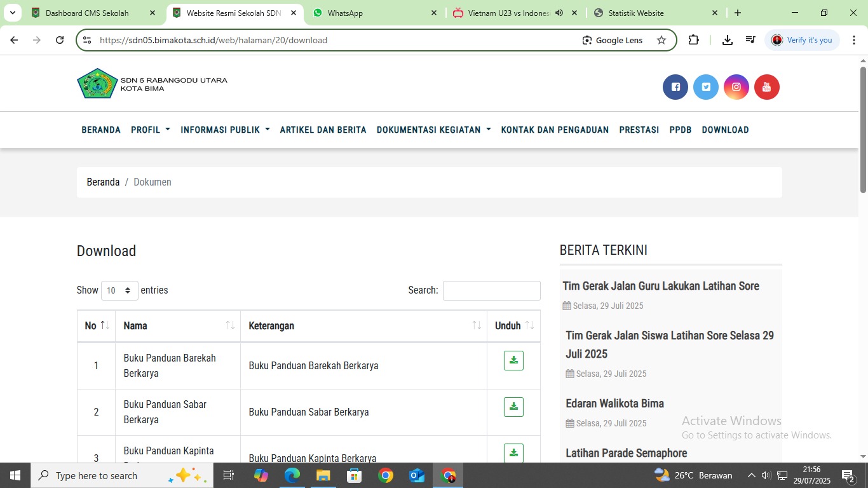868x488 pixels.
Task: Open ARTIKEL DAN BERITA menu item
Action: [323, 130]
